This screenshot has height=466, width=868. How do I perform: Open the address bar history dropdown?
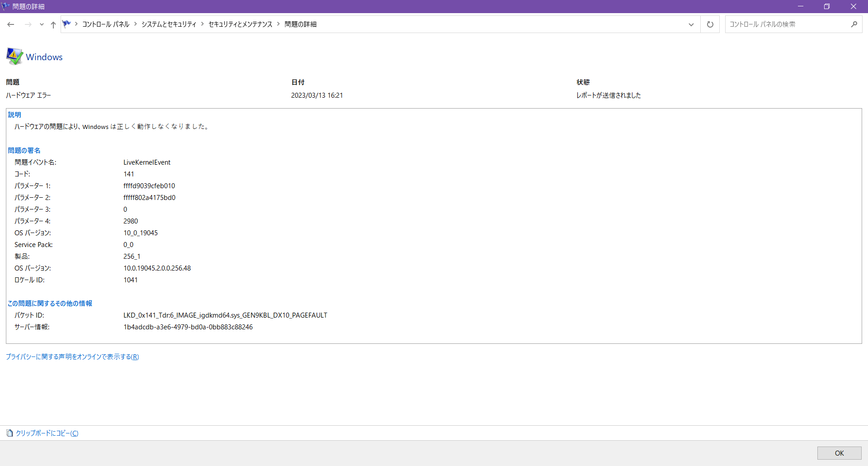tap(691, 24)
